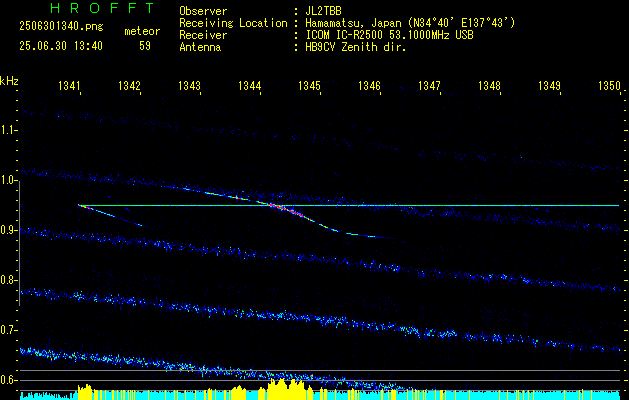This screenshot has width=629, height=400.
Task: Click the 0.8 kHz frequency label
Action: click(x=8, y=280)
